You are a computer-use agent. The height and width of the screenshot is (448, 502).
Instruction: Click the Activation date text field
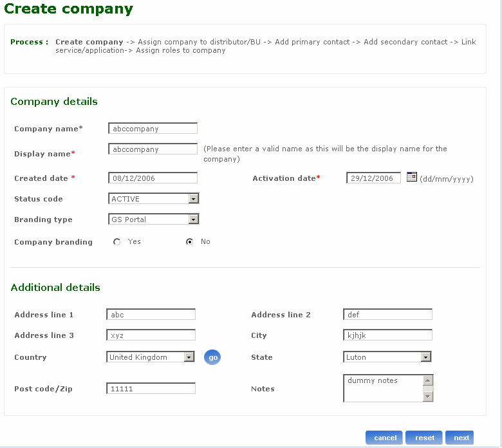[x=373, y=178]
